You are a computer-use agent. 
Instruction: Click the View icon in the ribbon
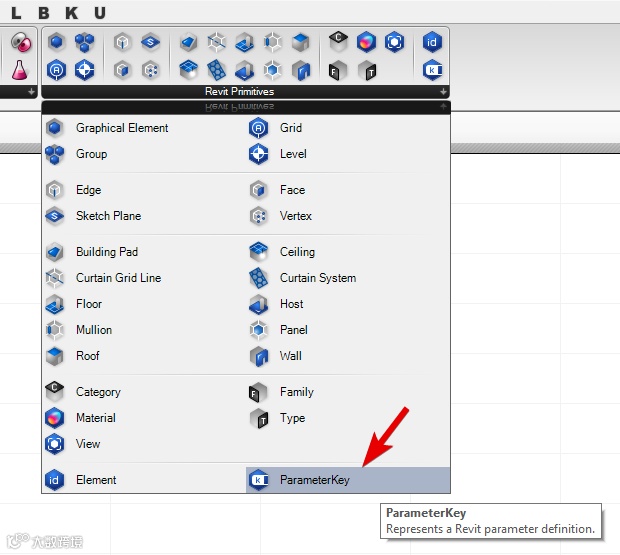(394, 42)
